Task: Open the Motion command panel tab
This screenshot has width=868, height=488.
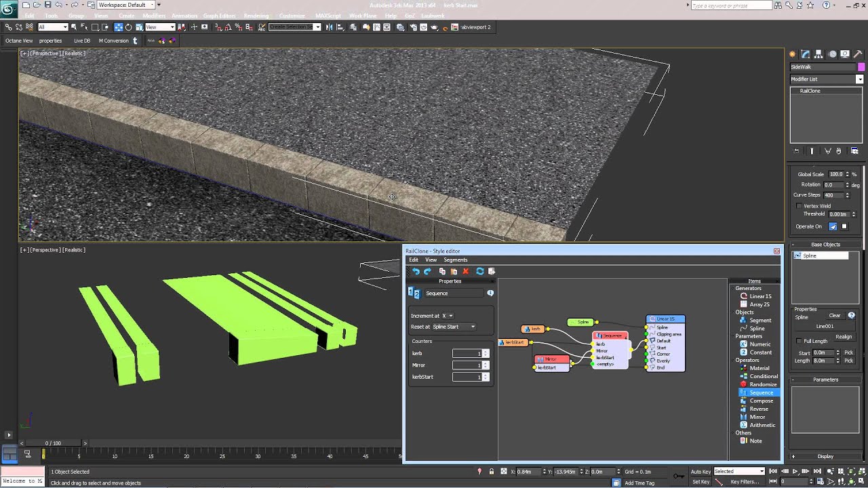Action: [831, 54]
